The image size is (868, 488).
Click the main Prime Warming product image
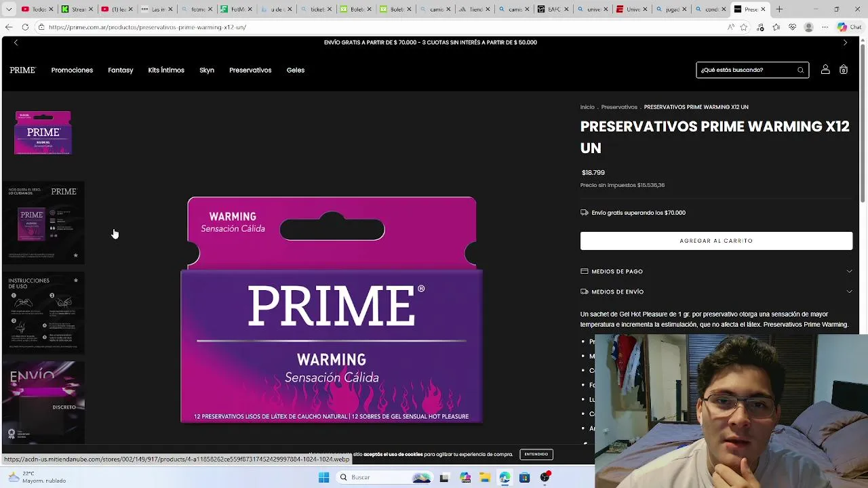332,310
